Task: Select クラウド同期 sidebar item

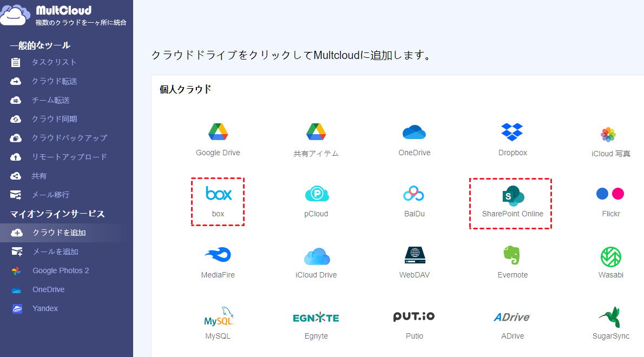Action: (54, 119)
